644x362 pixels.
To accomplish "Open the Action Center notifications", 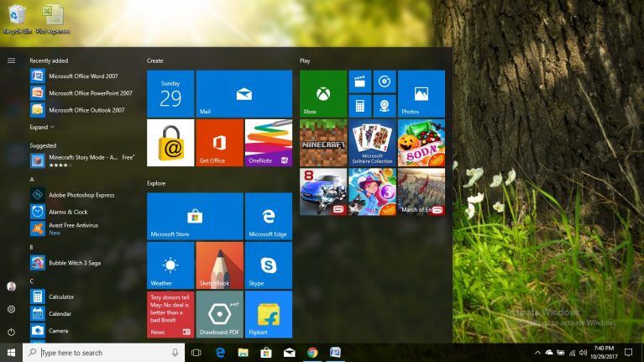I will (x=628, y=353).
